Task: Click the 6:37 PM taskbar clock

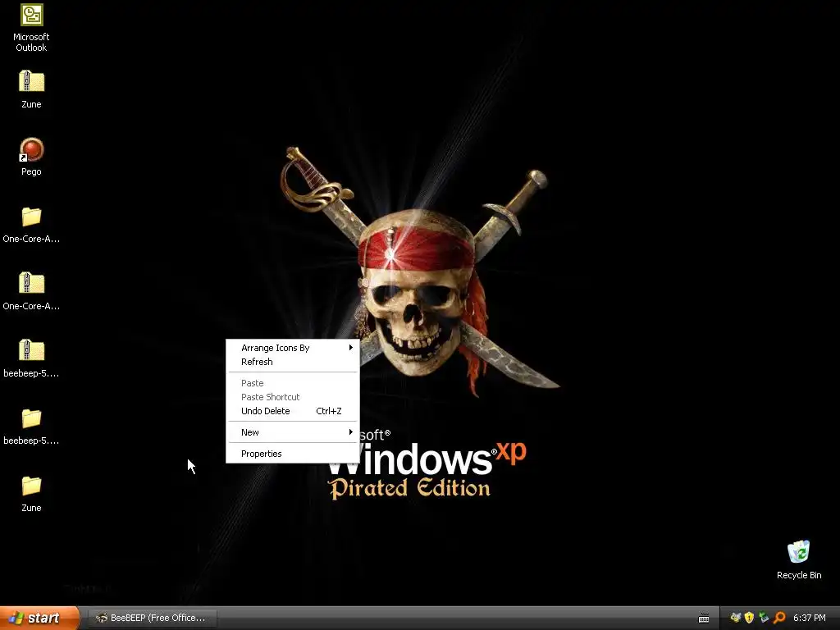Action: pyautogui.click(x=810, y=618)
